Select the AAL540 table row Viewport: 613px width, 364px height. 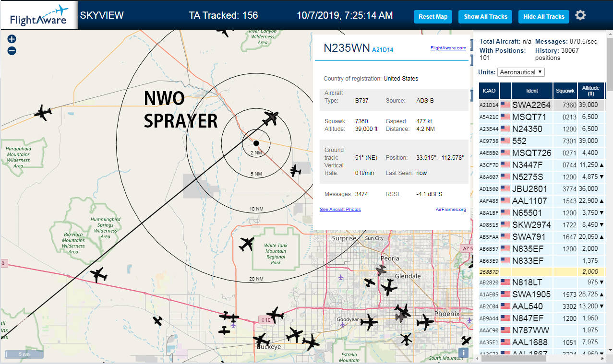pos(541,306)
